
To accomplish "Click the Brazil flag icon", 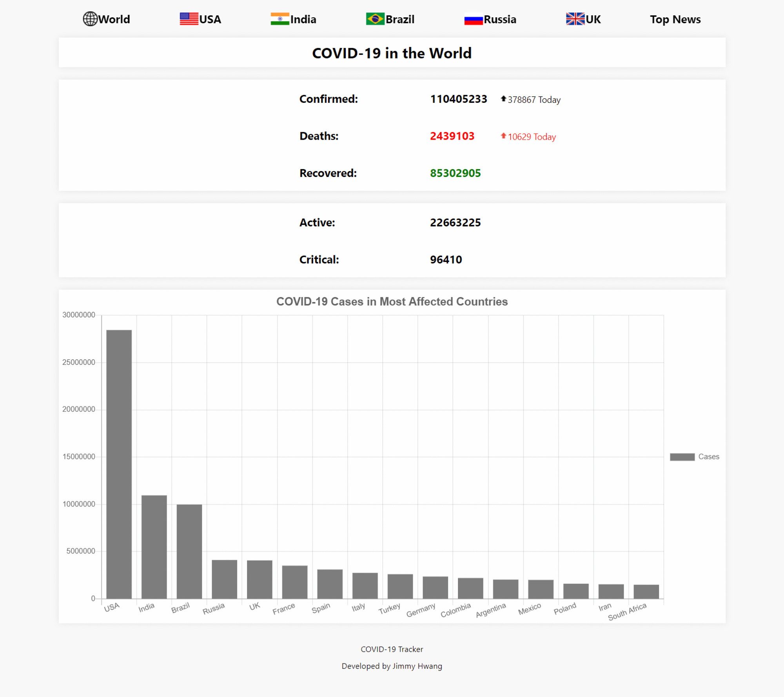I will tap(375, 19).
